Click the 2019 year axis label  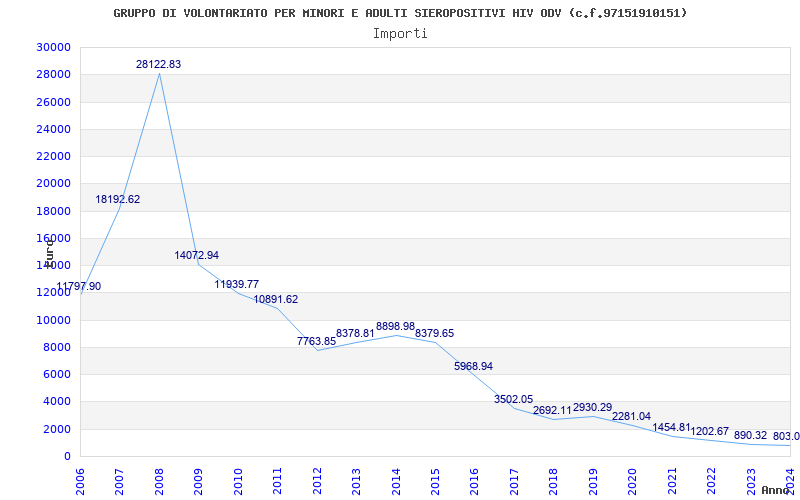click(593, 481)
